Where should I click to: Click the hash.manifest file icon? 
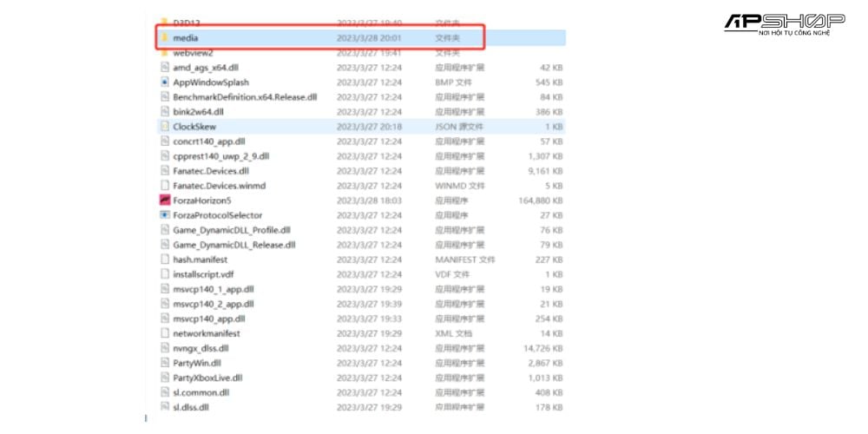165,260
